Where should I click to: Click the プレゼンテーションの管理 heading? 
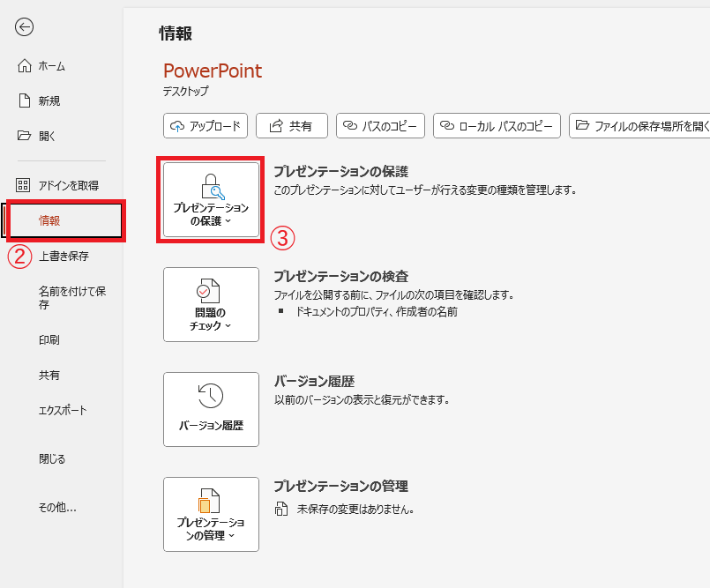(341, 486)
